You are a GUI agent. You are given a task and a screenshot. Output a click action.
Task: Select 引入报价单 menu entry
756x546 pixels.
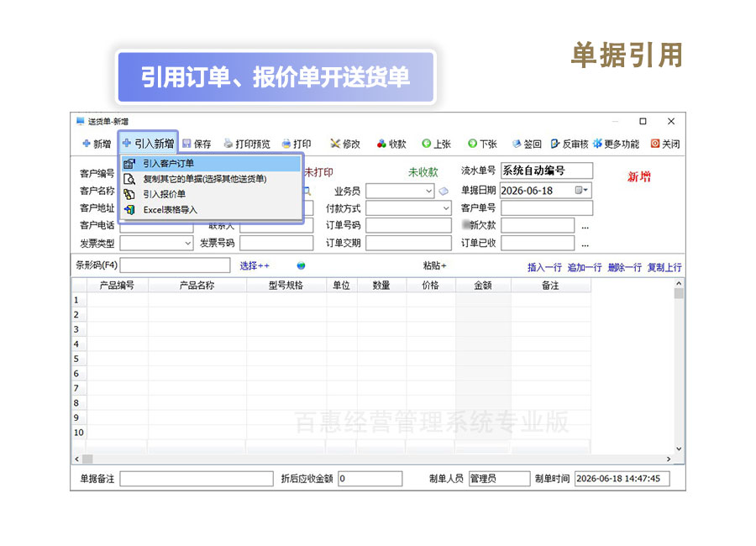coord(211,194)
